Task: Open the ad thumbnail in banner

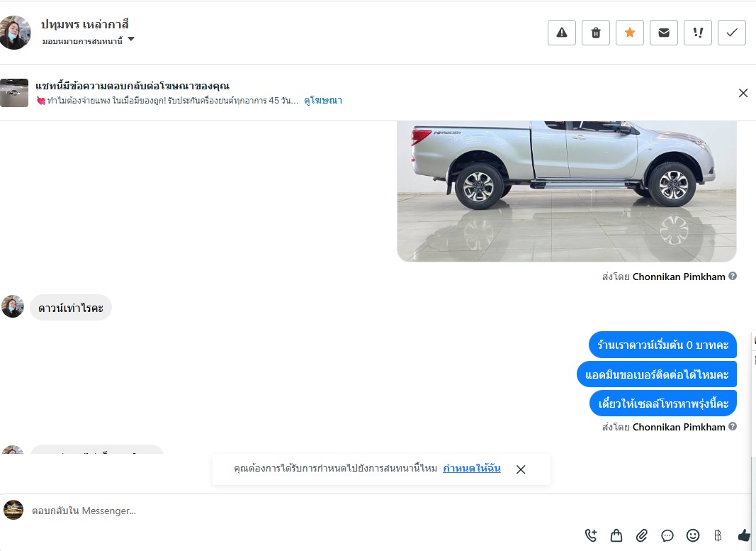Action: (14, 93)
